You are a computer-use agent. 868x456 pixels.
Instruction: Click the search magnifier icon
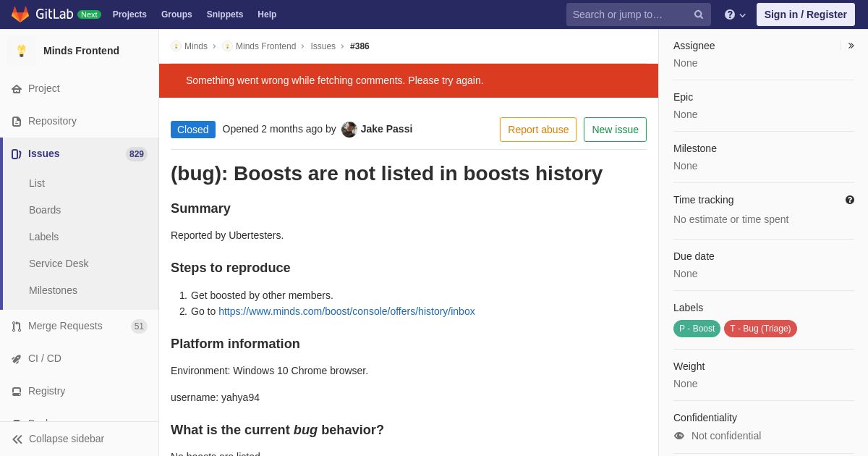[699, 14]
